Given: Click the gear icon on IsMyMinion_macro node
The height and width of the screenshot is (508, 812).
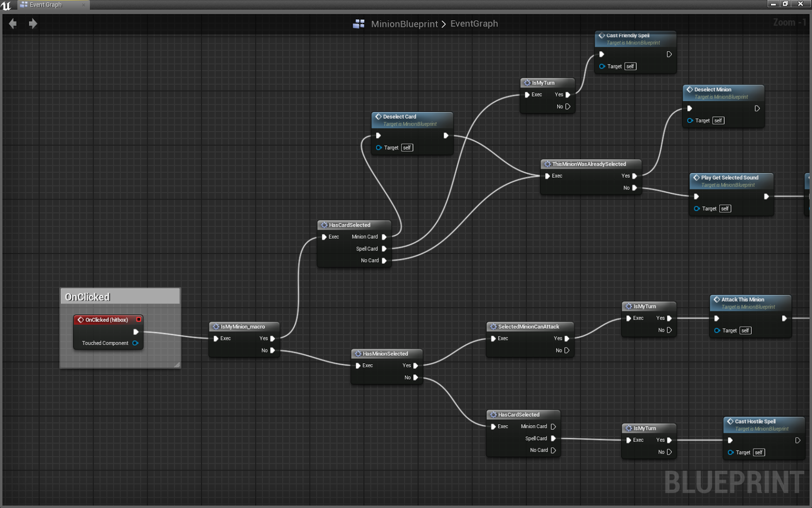Looking at the screenshot, I should point(216,327).
